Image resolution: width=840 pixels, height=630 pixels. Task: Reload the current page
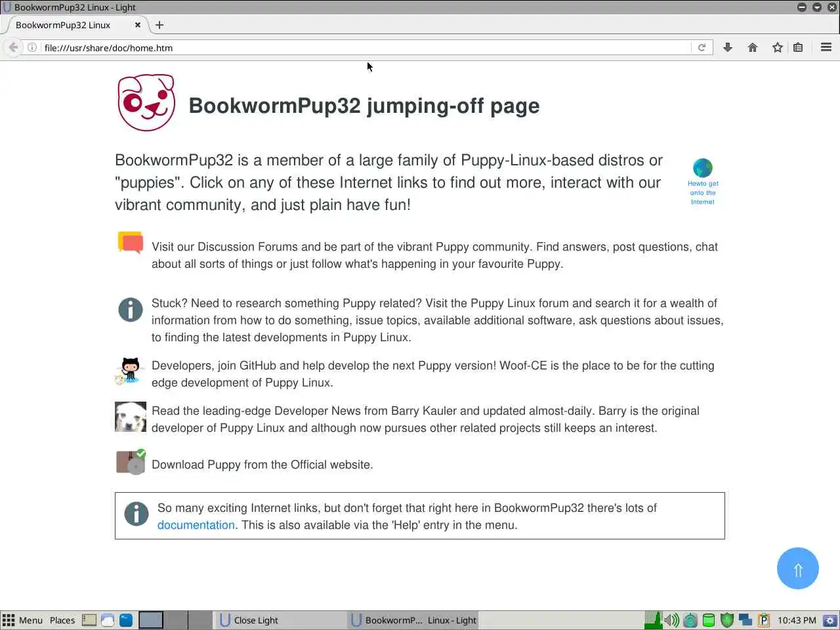[x=702, y=47]
